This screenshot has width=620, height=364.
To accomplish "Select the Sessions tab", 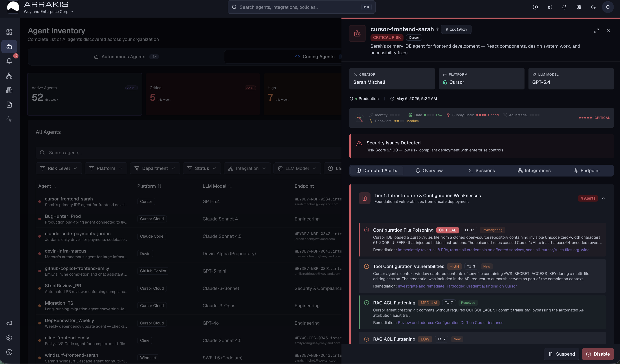I will click(481, 171).
